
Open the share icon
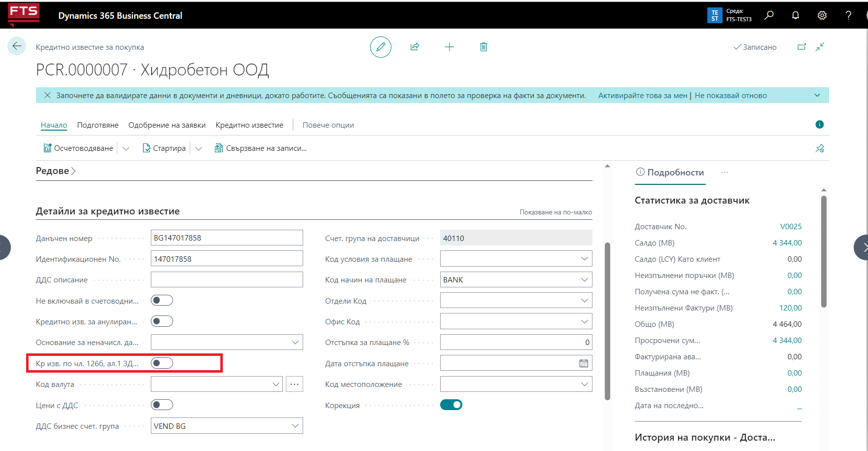pyautogui.click(x=415, y=47)
